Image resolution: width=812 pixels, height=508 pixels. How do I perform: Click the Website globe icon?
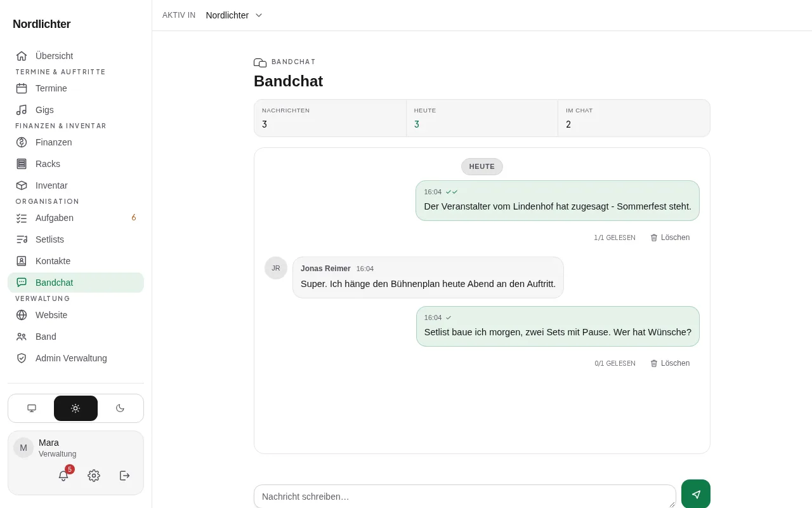tap(22, 315)
